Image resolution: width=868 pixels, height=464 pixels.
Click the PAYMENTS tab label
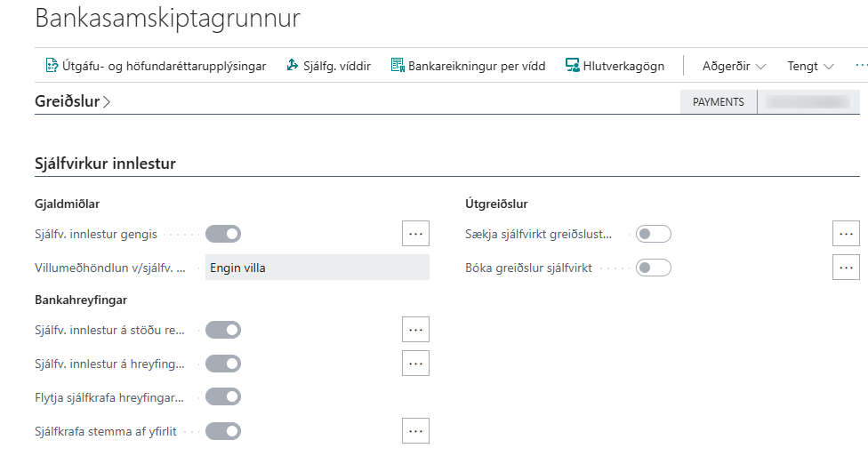coord(718,102)
